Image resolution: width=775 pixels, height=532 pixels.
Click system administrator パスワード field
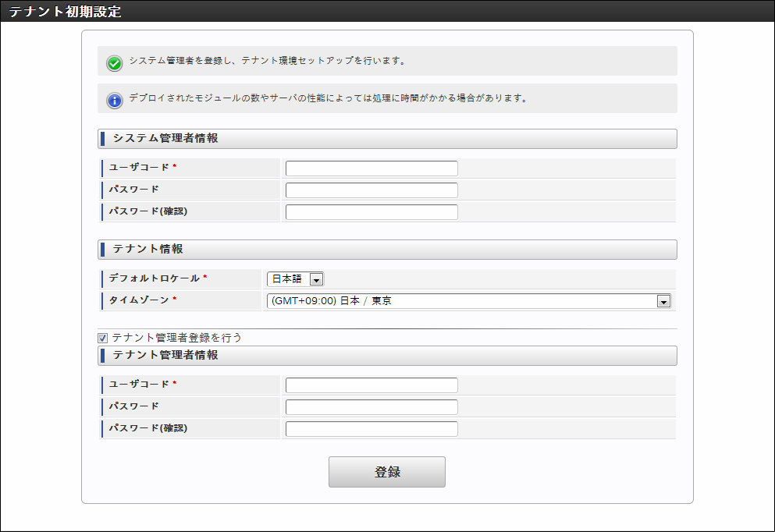372,190
